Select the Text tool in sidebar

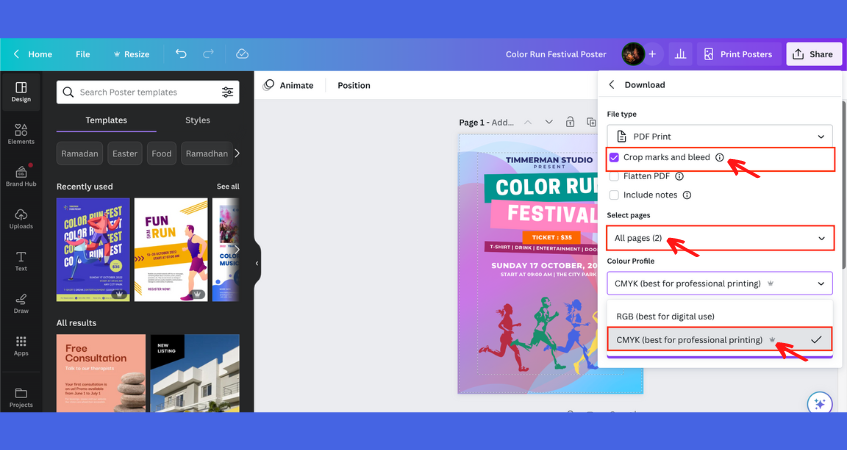[21, 261]
